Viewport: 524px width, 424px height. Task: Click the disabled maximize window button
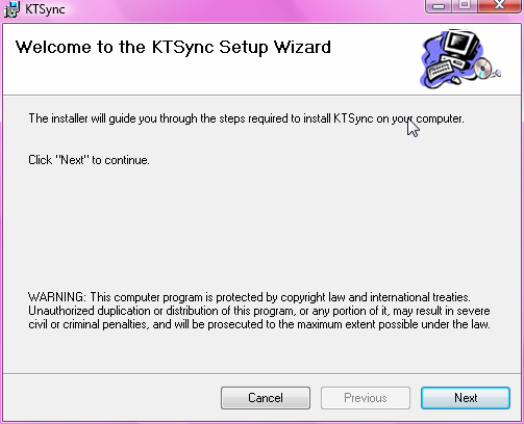(x=465, y=6)
